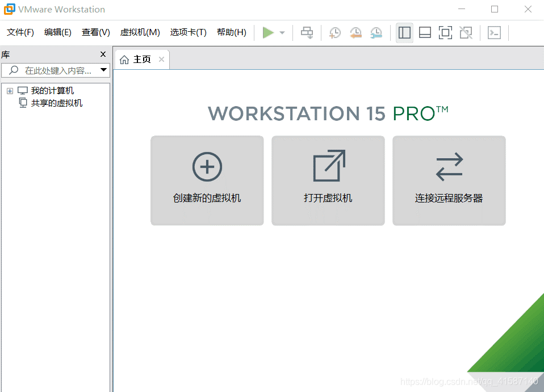Toggle the library sidebar view icon
The width and height of the screenshot is (544, 392).
pyautogui.click(x=404, y=33)
